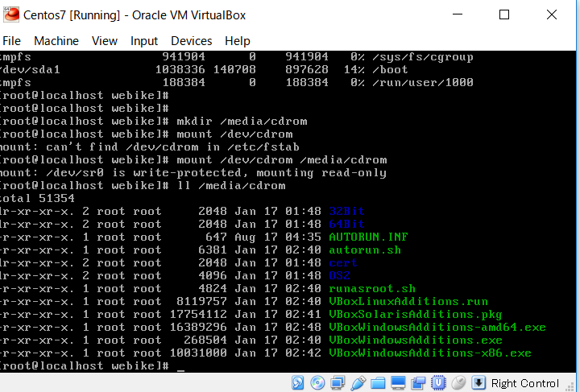Viewport: 580px width, 392px height.
Task: Open the Help menu
Action: point(238,40)
